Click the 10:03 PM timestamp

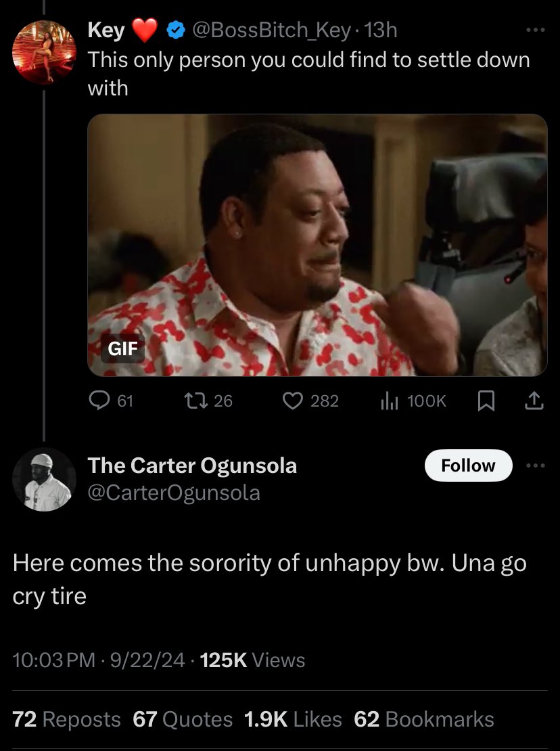tap(54, 660)
